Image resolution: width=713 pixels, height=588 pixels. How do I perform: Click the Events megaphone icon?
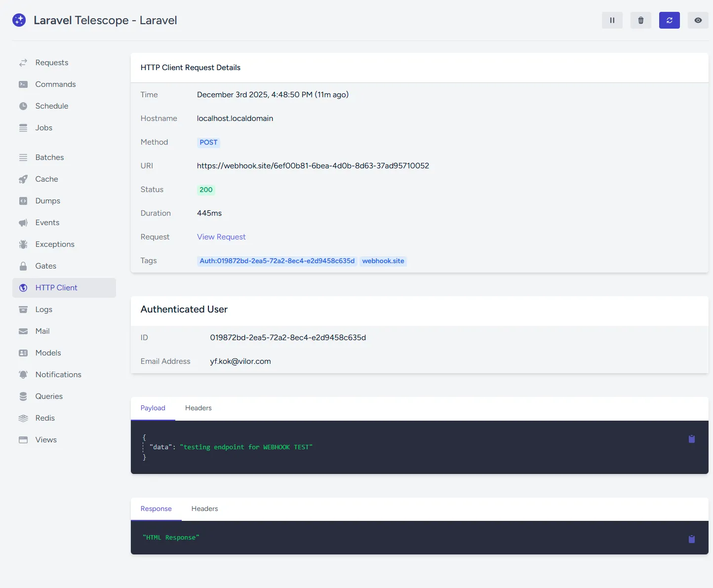point(23,223)
